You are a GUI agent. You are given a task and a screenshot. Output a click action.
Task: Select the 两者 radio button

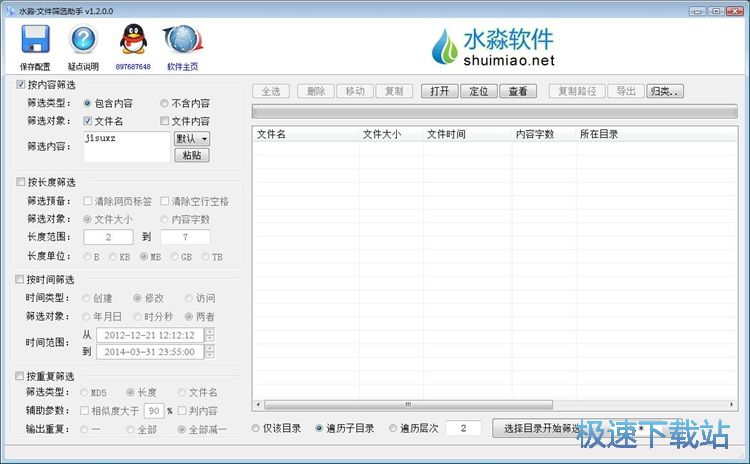[x=189, y=317]
